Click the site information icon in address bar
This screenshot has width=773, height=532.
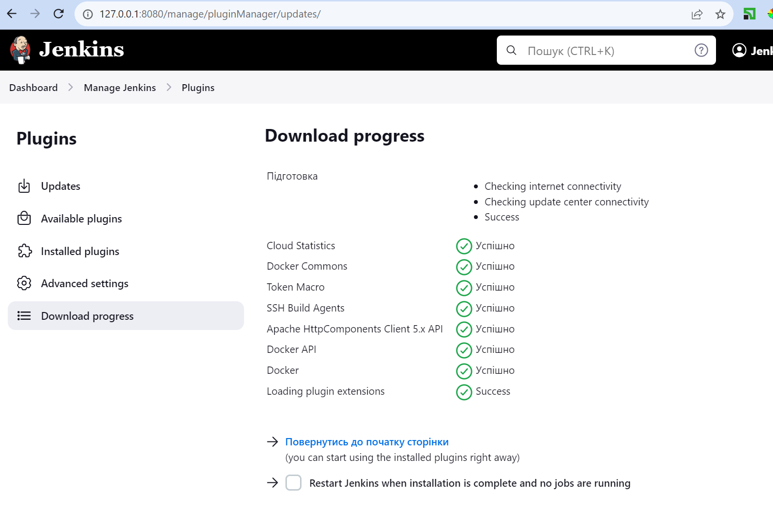coord(88,14)
